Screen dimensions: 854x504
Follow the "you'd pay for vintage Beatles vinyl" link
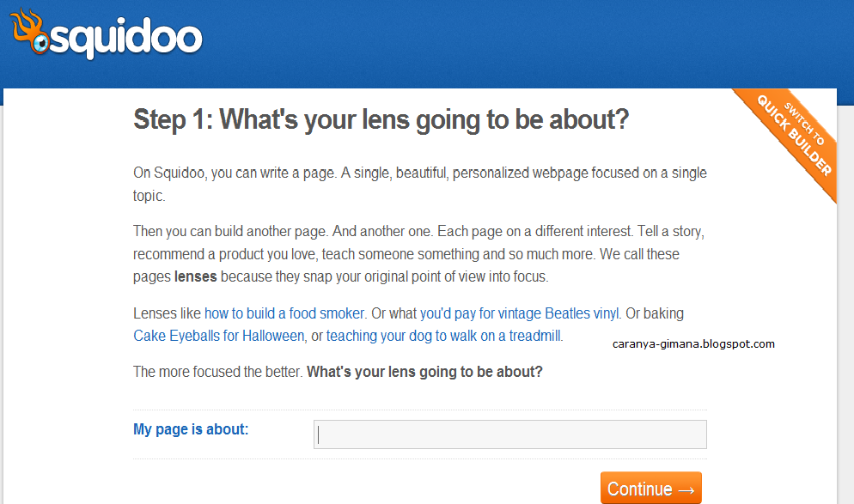pos(520,313)
